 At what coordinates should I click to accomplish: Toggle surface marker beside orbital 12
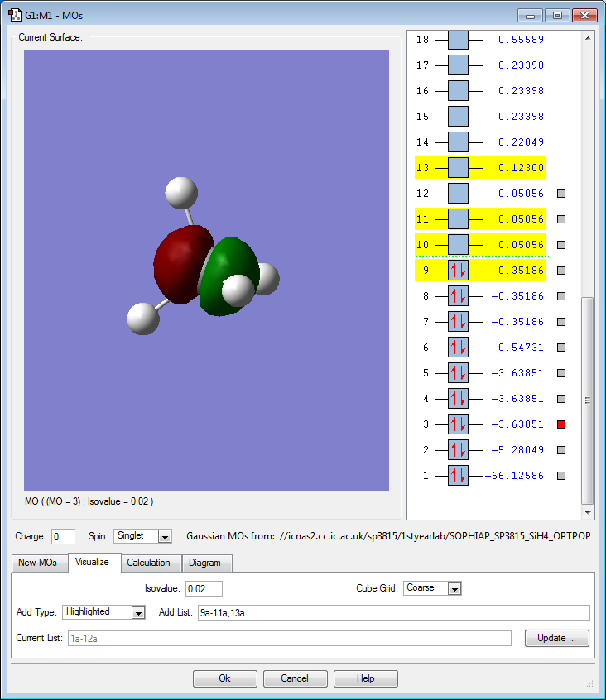(560, 194)
